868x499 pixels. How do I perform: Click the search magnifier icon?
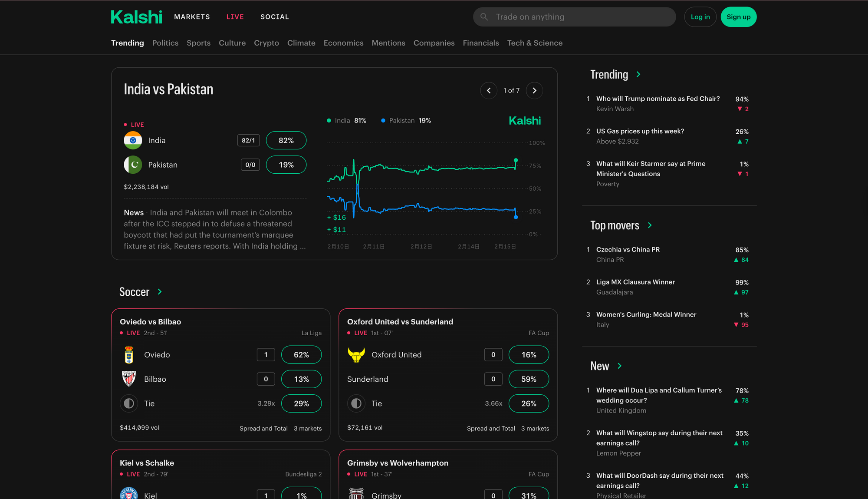(484, 17)
